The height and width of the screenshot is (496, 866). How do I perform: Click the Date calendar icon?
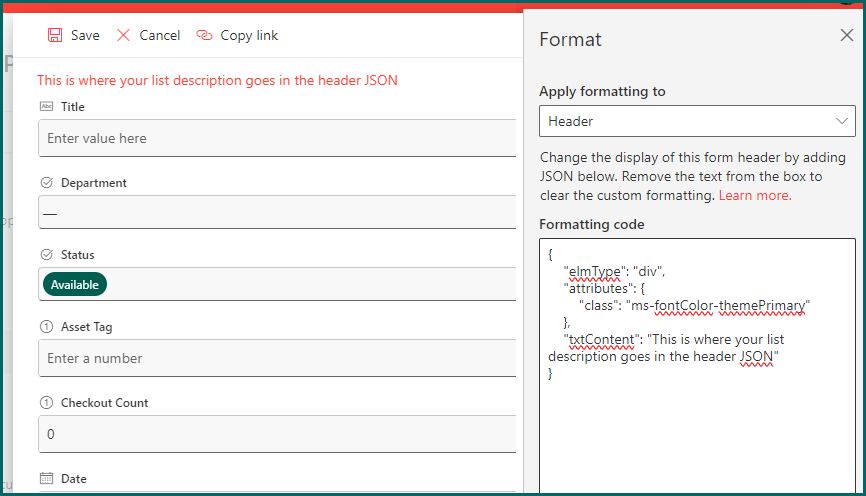46,479
